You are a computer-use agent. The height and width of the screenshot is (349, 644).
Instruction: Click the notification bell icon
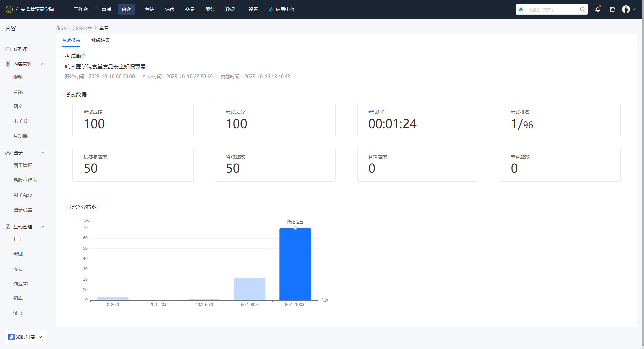point(597,9)
